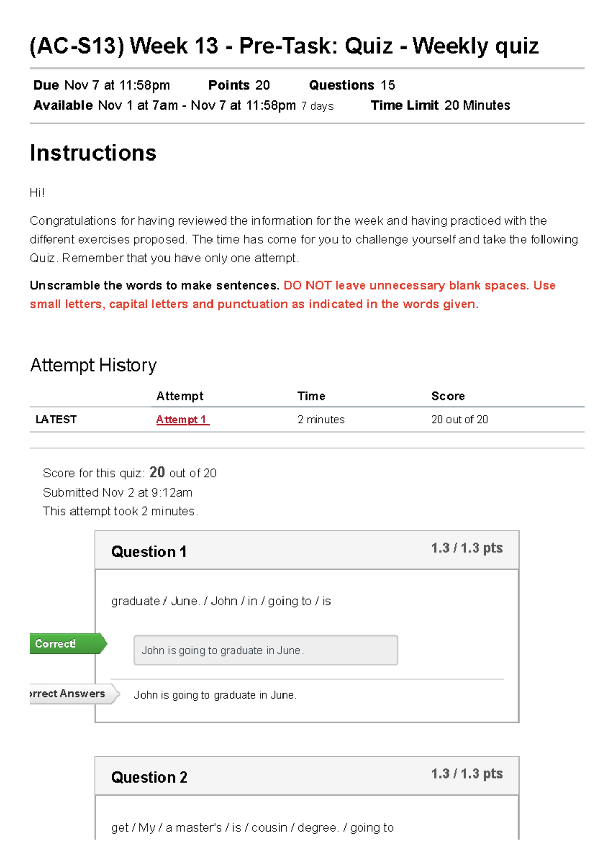Click the Instructions heading
The image size is (613, 868).
pyautogui.click(x=93, y=153)
